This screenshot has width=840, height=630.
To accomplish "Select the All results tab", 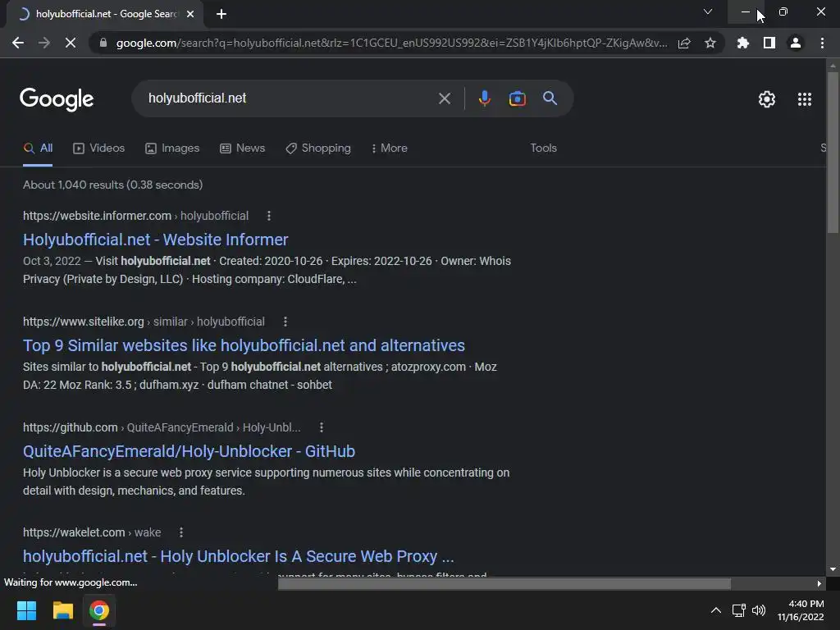I will pos(38,148).
